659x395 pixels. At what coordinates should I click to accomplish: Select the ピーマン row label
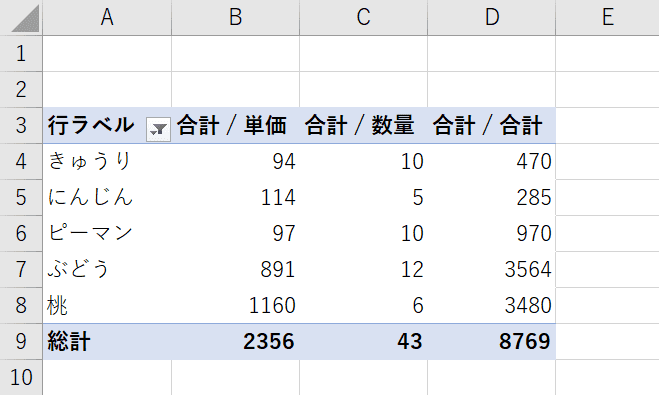[x=107, y=234]
